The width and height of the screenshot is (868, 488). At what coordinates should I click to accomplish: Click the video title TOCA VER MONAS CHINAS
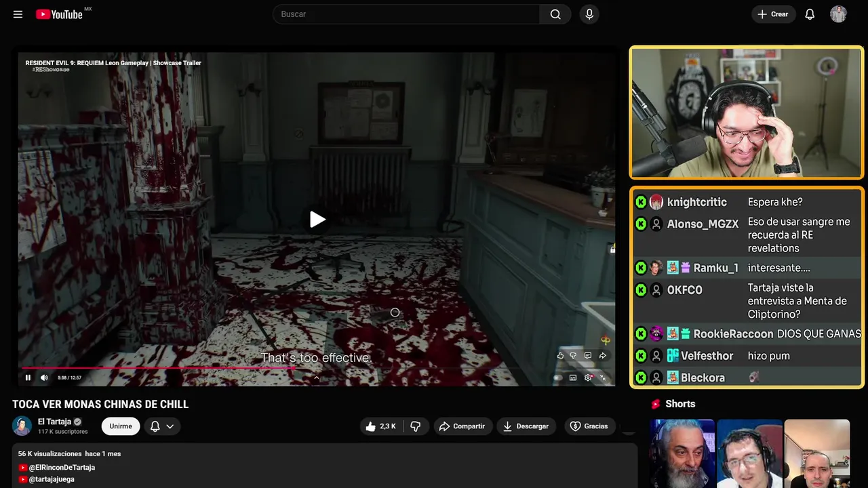pyautogui.click(x=100, y=405)
